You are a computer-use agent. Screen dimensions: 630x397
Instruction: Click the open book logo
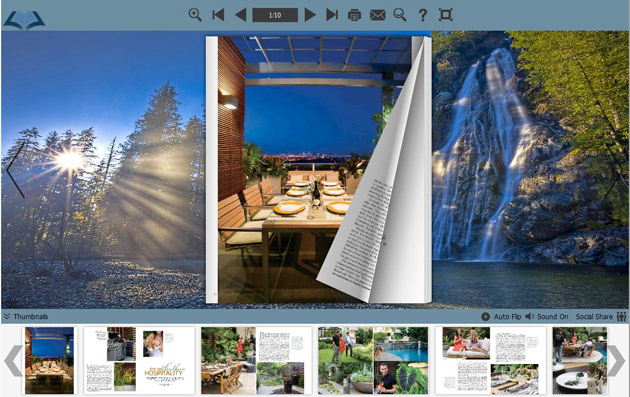[x=25, y=20]
